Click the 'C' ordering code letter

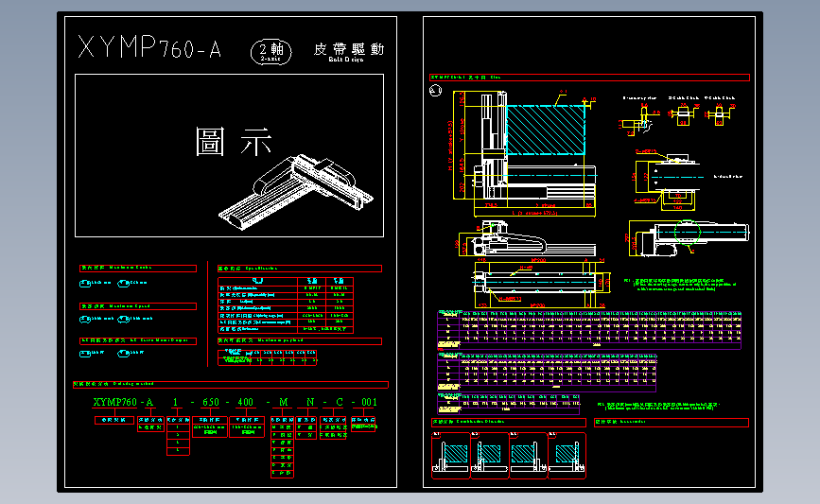click(340, 402)
